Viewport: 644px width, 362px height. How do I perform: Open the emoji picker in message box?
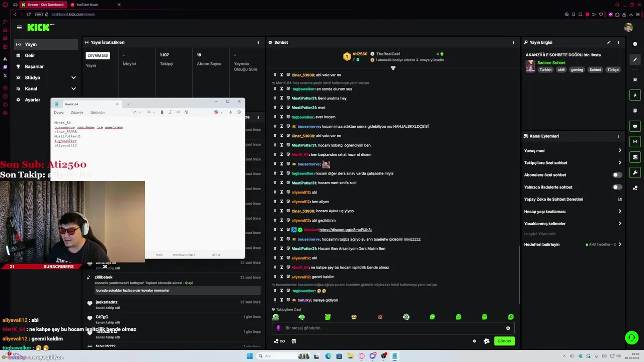[x=508, y=328]
